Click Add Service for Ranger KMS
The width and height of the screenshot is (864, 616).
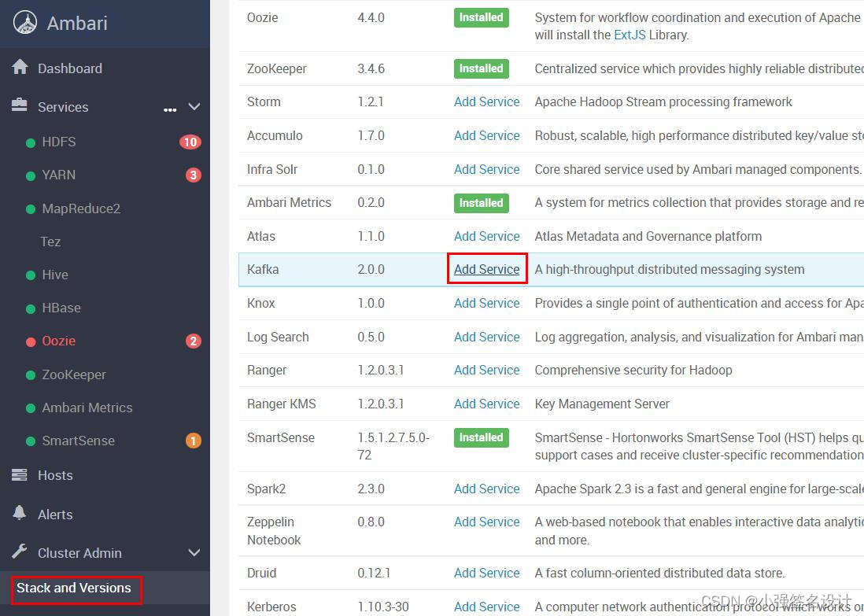point(486,404)
